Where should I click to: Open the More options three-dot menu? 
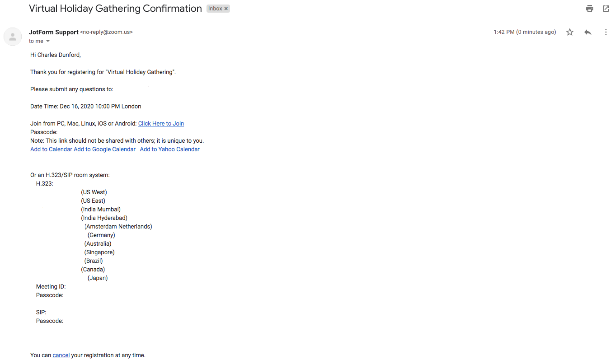[x=606, y=32]
